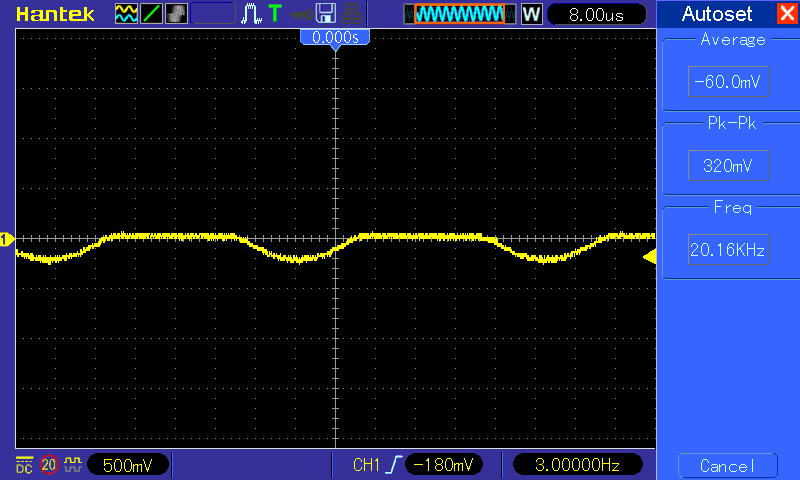Image resolution: width=800 pixels, height=480 pixels.
Task: Close the Autoset panel with the X
Action: [x=787, y=13]
